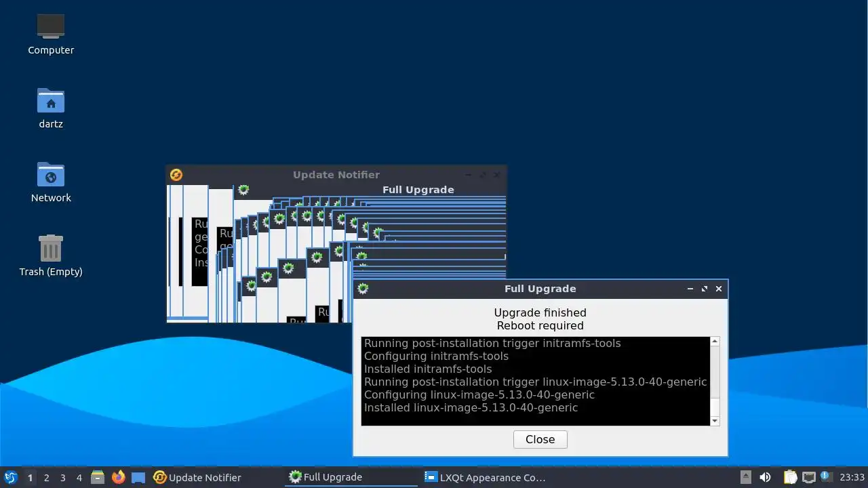Click the show desktop icon in taskbar
This screenshot has height=488, width=868.
[x=138, y=477]
